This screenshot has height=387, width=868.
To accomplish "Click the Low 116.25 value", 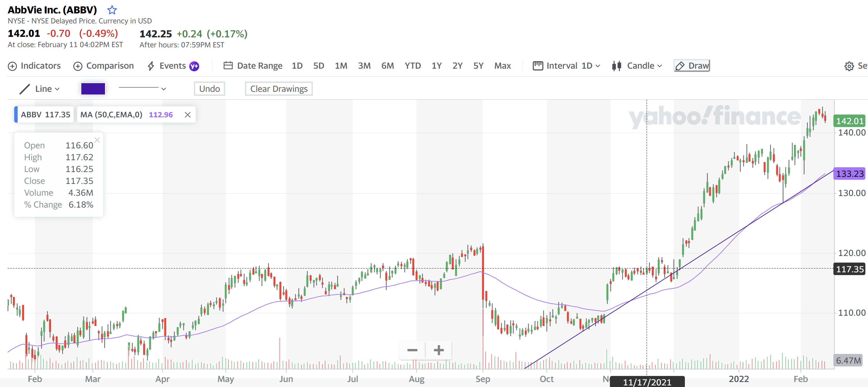I will click(x=79, y=169).
